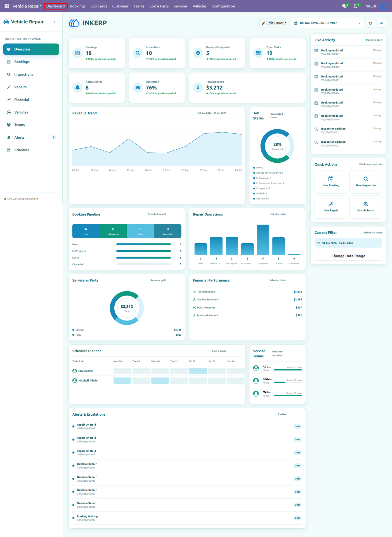
Task: Open Inspection updated VI/2026/000001 activity
Action: coord(348,130)
